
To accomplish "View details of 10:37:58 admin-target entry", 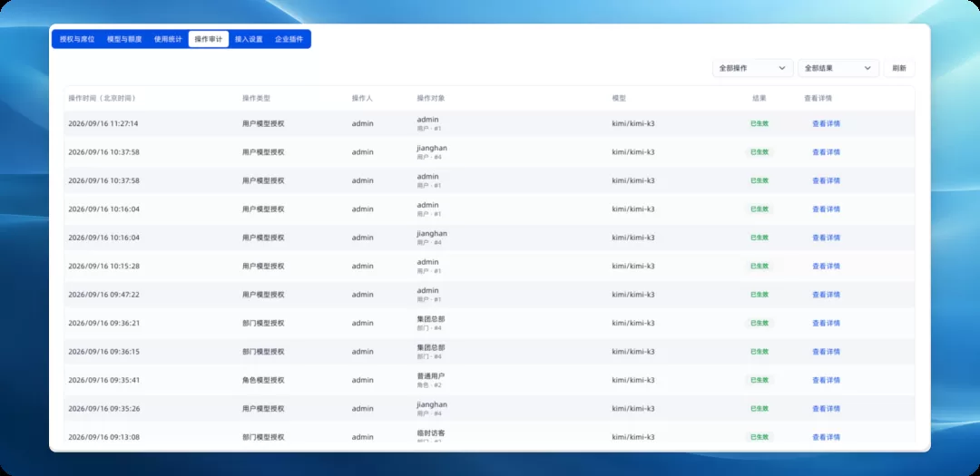I will coord(826,180).
